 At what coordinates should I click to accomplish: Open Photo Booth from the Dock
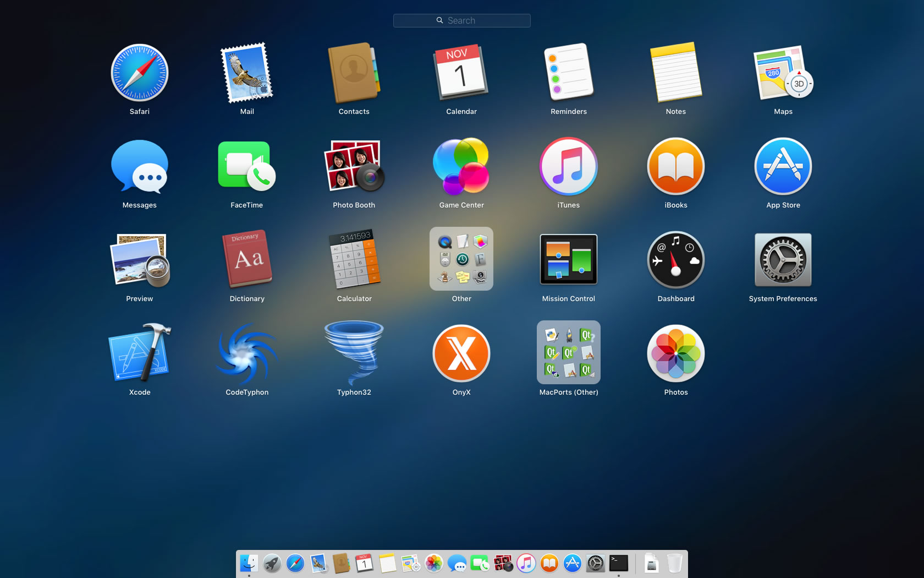tap(503, 563)
